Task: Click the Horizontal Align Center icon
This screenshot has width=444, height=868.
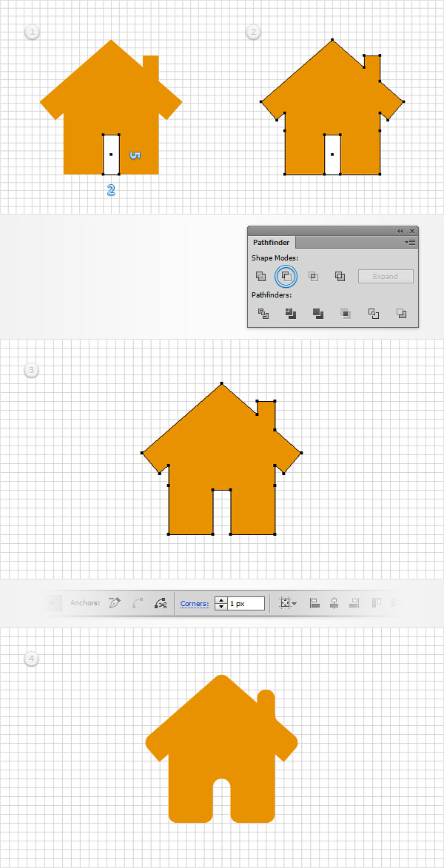Action: [334, 603]
